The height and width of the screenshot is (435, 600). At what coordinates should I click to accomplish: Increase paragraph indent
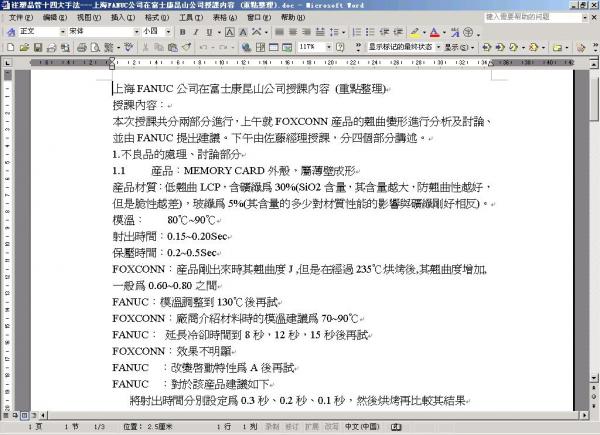coord(398,32)
